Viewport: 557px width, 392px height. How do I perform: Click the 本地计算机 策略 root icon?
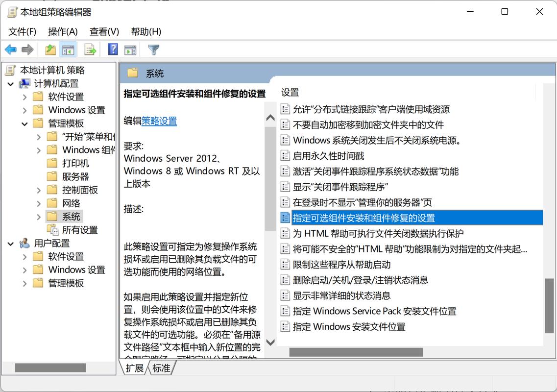coord(11,70)
